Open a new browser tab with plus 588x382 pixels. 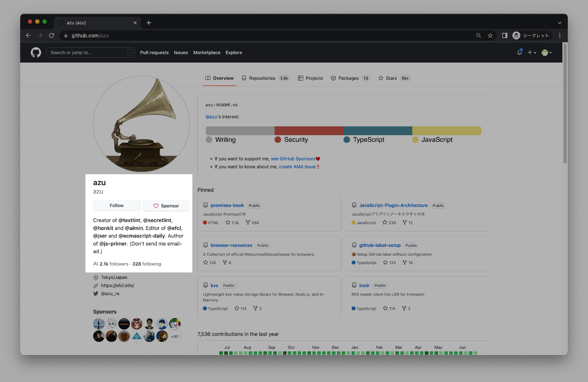tap(149, 23)
